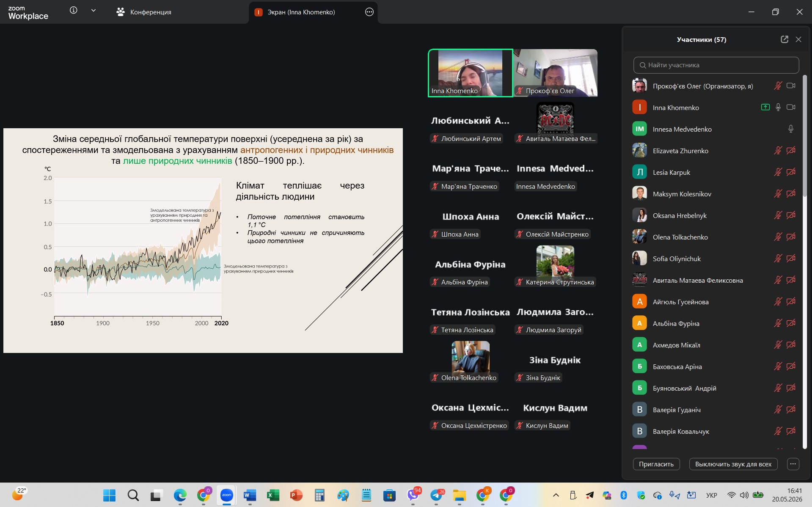Open Zoom icon in the taskbar
The width and height of the screenshot is (812, 507).
pos(227,495)
